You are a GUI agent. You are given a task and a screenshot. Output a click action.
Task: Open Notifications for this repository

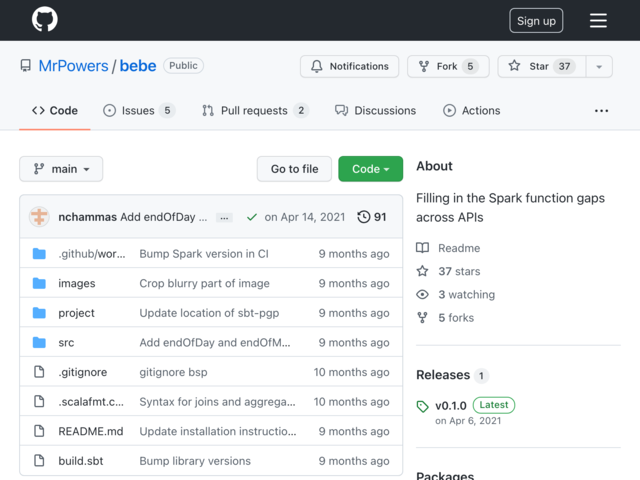pyautogui.click(x=349, y=66)
